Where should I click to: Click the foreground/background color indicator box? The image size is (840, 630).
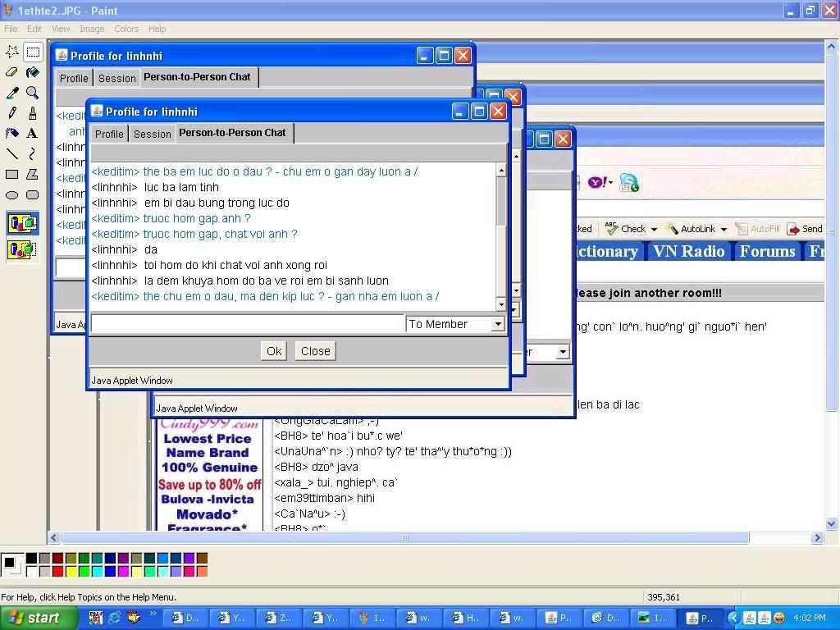[11, 564]
